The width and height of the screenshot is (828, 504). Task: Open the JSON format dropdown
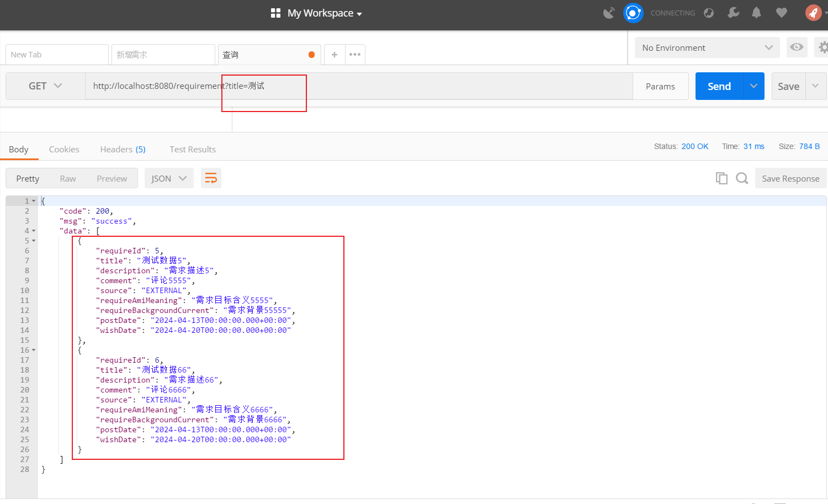169,178
